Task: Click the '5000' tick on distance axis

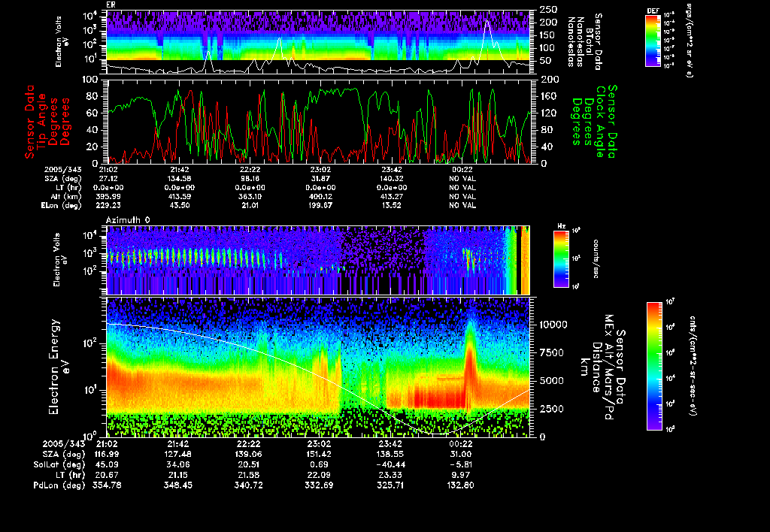Action: pos(551,380)
